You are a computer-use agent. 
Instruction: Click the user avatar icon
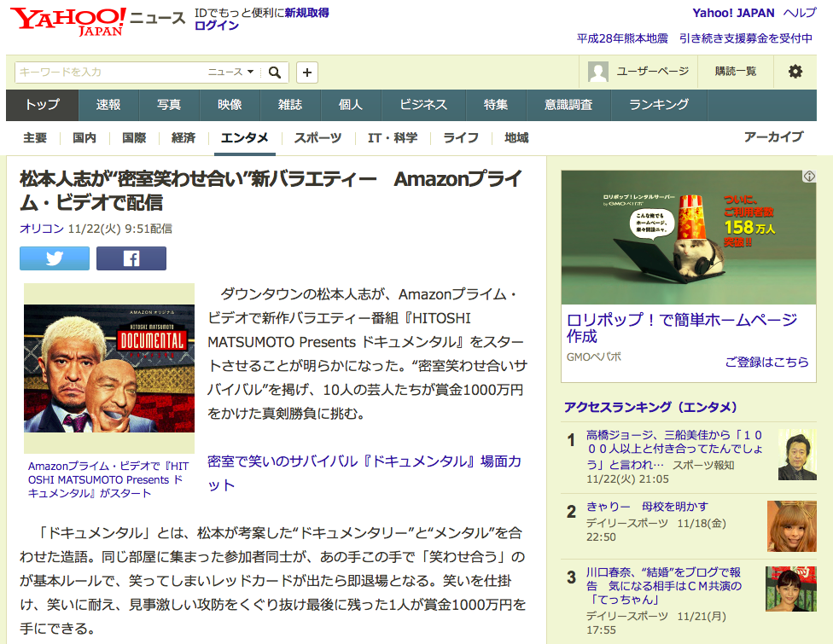point(597,71)
